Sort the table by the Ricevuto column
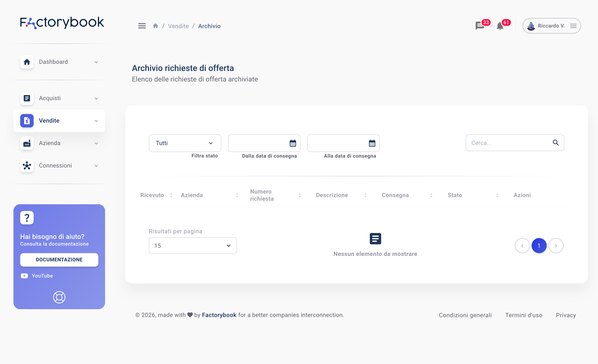 (x=171, y=195)
